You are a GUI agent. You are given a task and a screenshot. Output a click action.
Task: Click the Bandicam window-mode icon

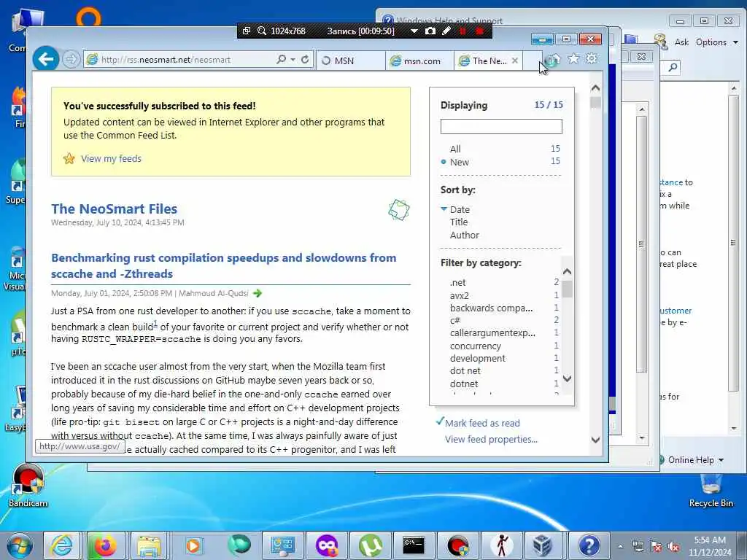tap(247, 31)
